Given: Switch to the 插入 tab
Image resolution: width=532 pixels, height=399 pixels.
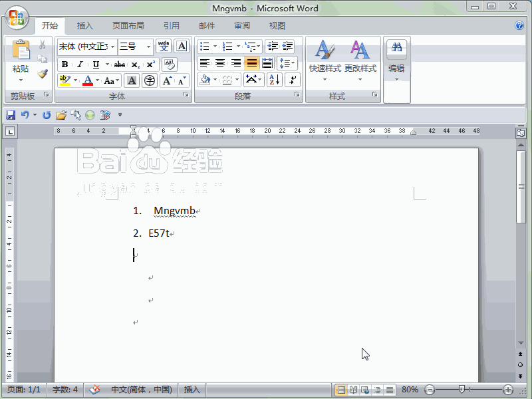Looking at the screenshot, I should click(x=84, y=26).
